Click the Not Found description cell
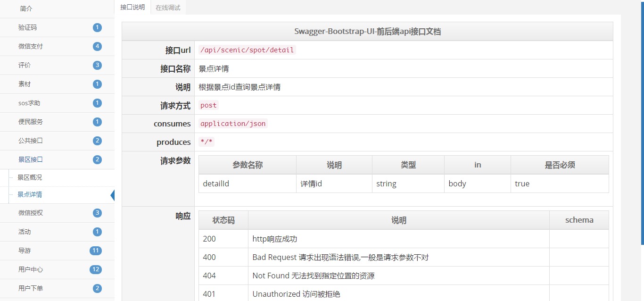 coord(399,276)
